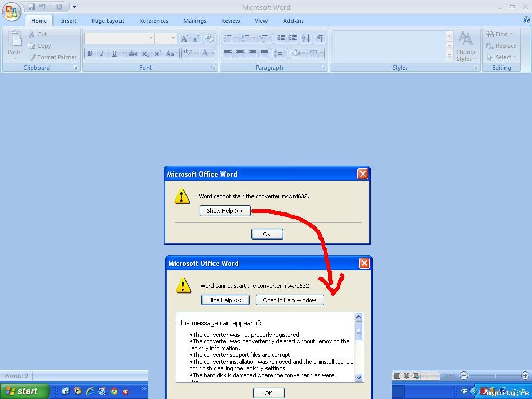Expand the Find dropdown arrow

[x=511, y=34]
